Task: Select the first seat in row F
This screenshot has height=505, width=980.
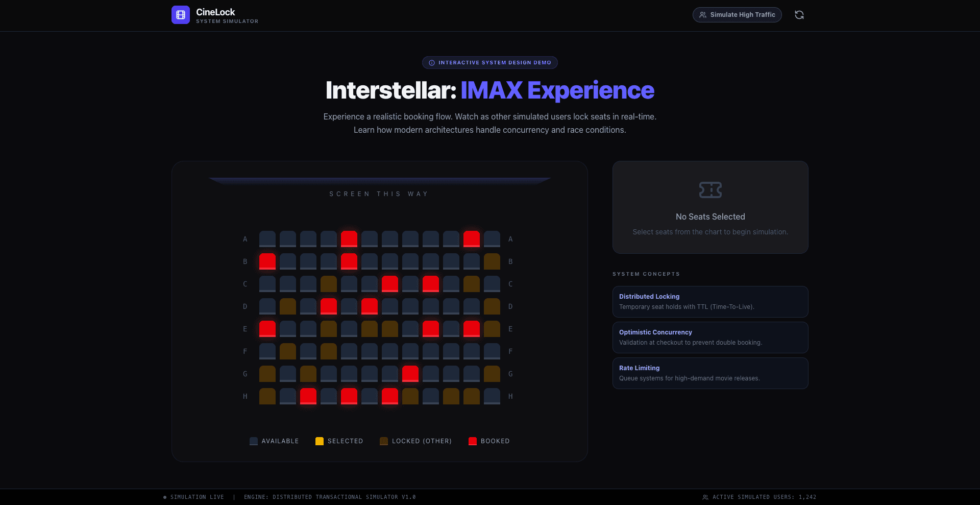Action: click(x=267, y=351)
